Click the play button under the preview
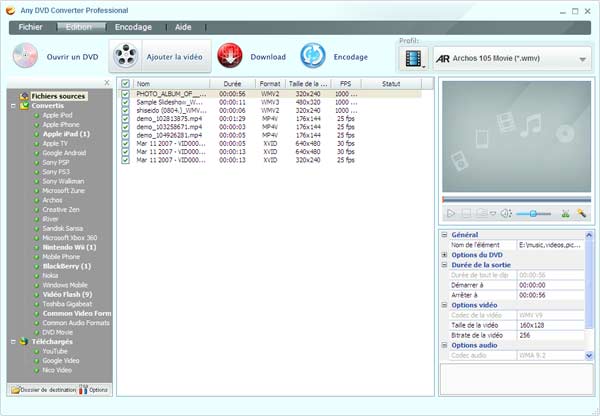 (x=451, y=213)
